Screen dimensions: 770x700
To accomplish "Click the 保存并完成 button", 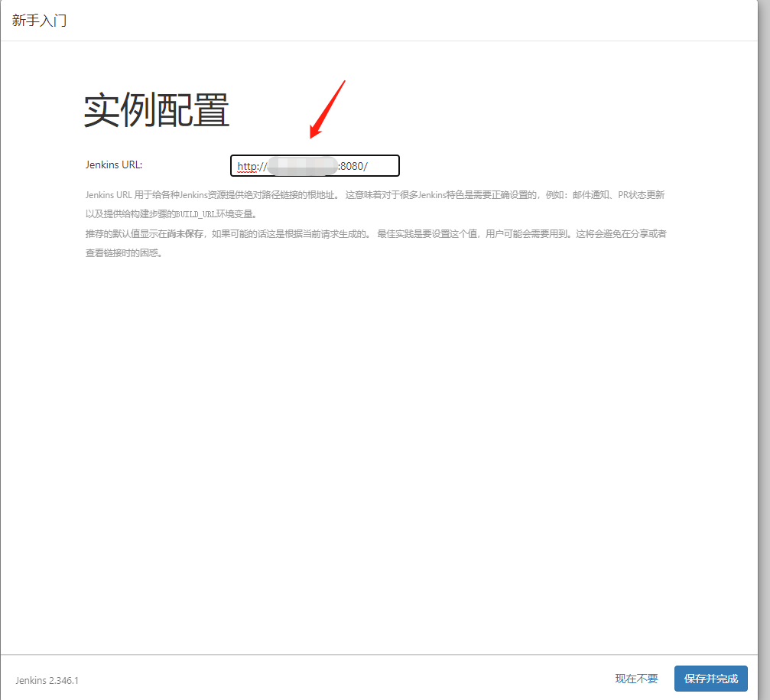I will click(710, 679).
